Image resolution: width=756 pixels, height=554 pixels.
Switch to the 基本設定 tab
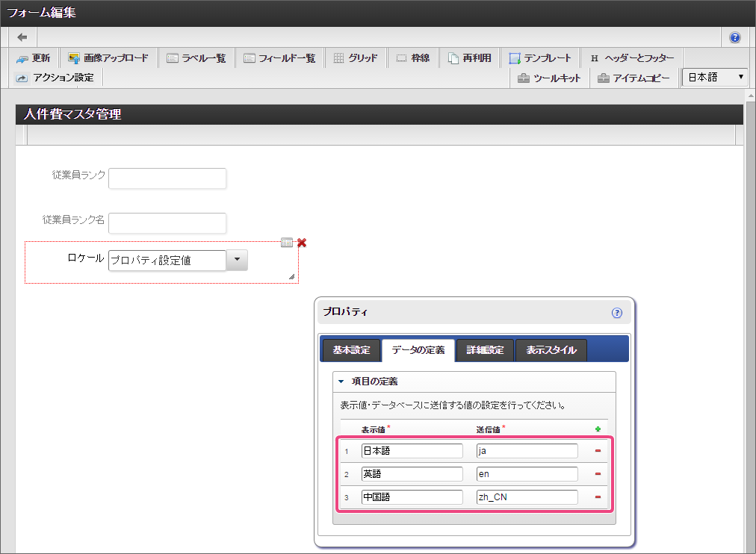[350, 350]
